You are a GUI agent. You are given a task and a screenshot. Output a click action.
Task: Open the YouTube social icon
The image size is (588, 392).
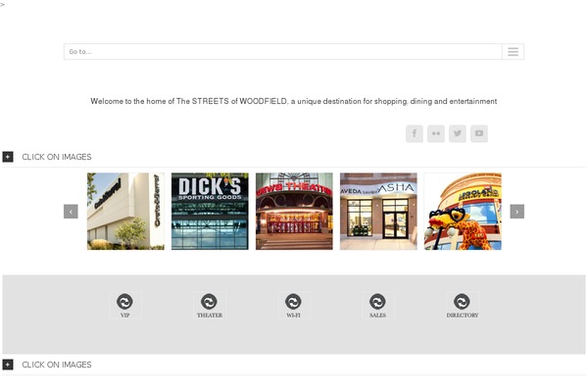pyautogui.click(x=479, y=133)
